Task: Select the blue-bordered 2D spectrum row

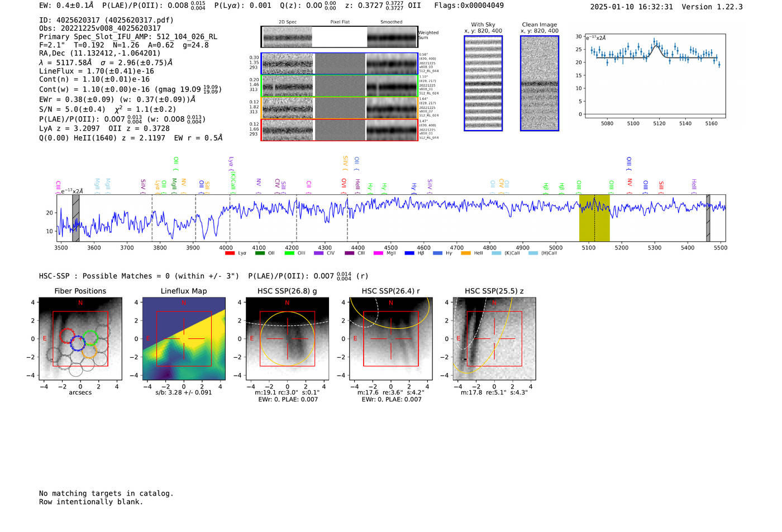Action: [340, 64]
